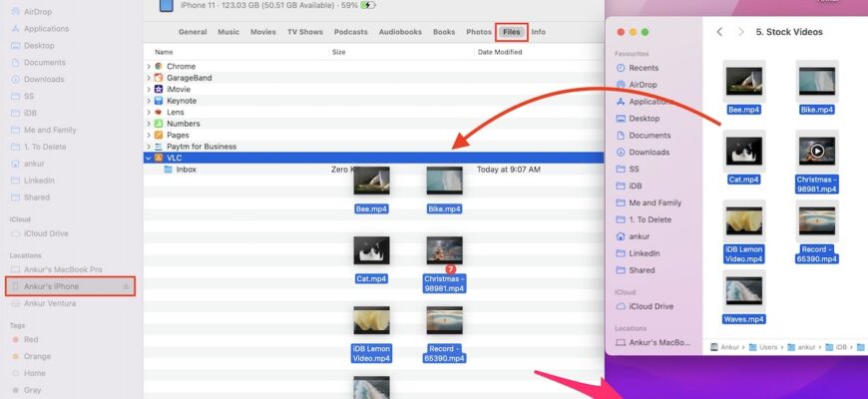The image size is (868, 399).
Task: Eject Ankur's iPhone using the eject icon
Action: 126,286
